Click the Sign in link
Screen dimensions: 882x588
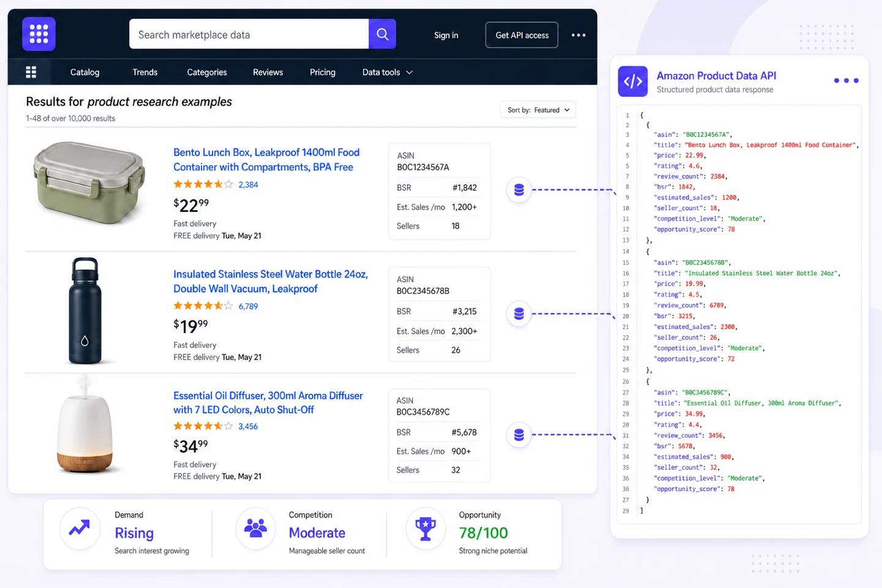click(446, 36)
